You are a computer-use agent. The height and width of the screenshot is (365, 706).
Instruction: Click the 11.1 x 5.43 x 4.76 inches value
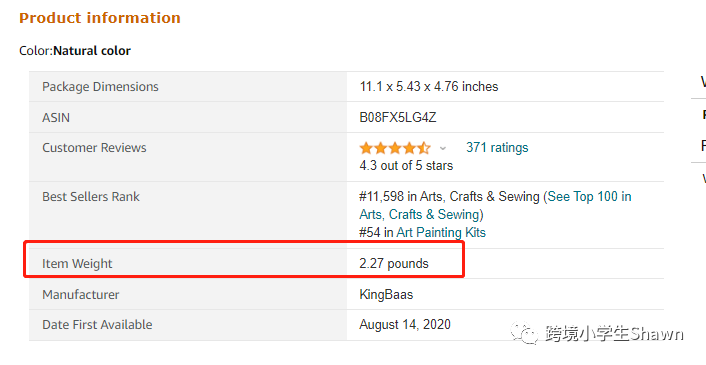429,86
